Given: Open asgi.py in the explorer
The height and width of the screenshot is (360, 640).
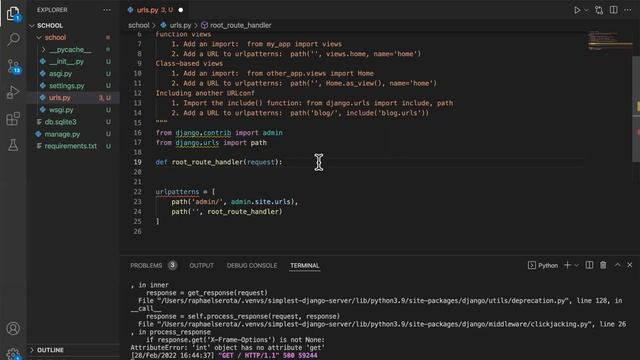Looking at the screenshot, I should (x=60, y=73).
